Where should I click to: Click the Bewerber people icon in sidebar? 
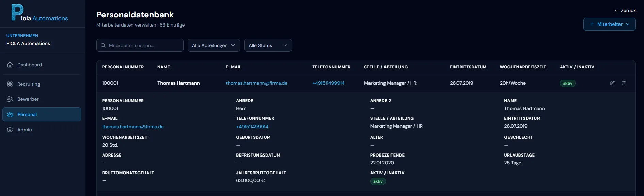point(10,99)
